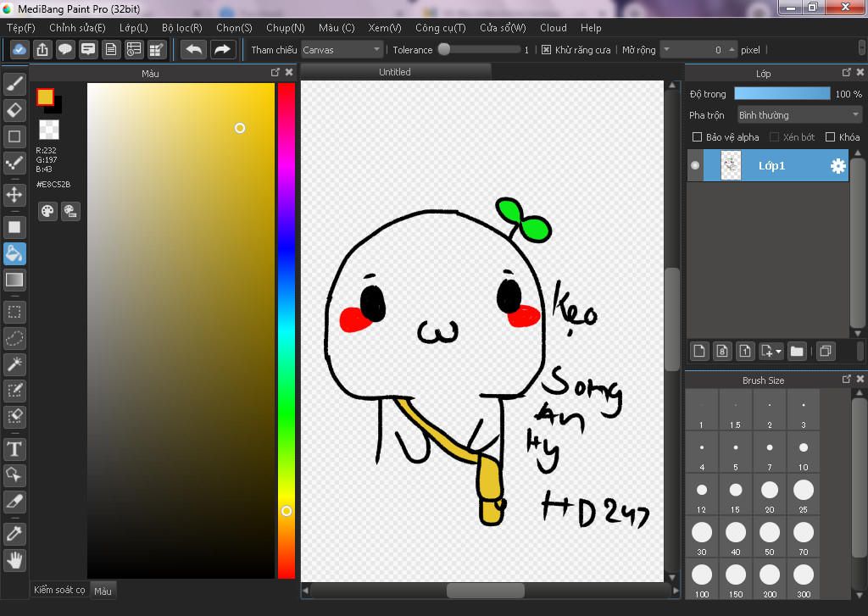Float the Lớp layer panel
Screen dimensions: 868x616
click(x=847, y=73)
